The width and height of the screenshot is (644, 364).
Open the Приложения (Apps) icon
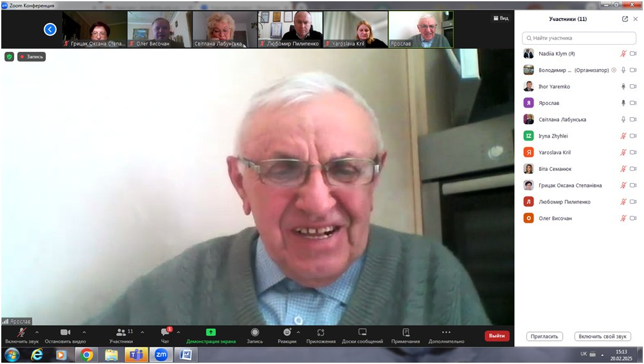tap(321, 333)
